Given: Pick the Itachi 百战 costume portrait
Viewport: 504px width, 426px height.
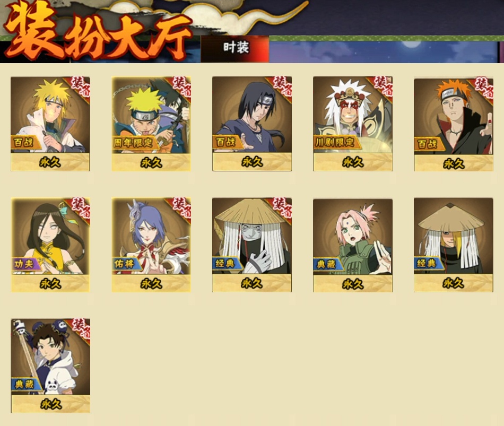Looking at the screenshot, I should (252, 124).
